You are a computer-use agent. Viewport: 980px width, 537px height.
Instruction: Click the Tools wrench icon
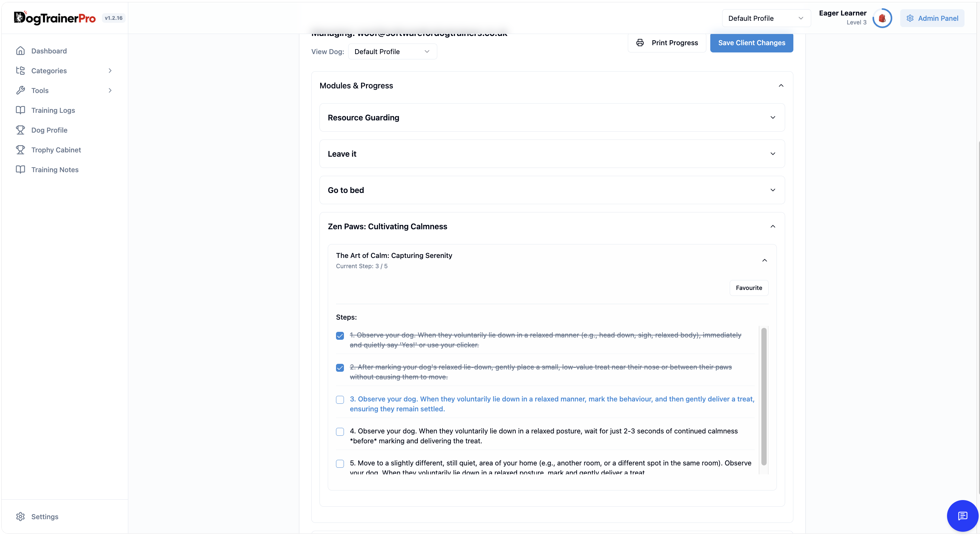20,90
